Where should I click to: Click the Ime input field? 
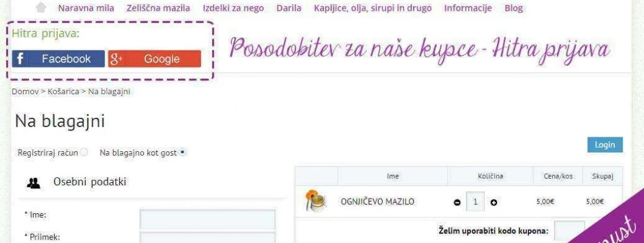207,219
